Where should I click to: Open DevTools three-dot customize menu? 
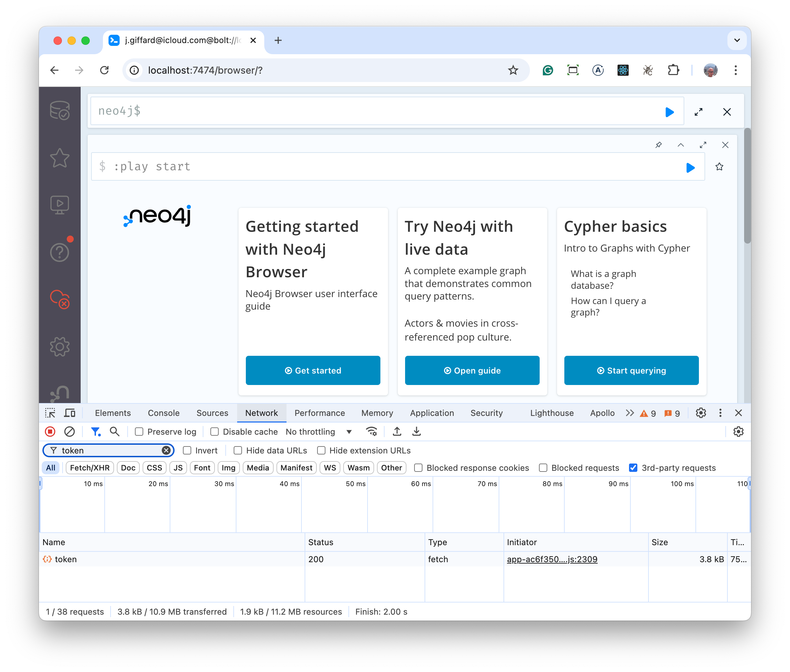pos(720,413)
